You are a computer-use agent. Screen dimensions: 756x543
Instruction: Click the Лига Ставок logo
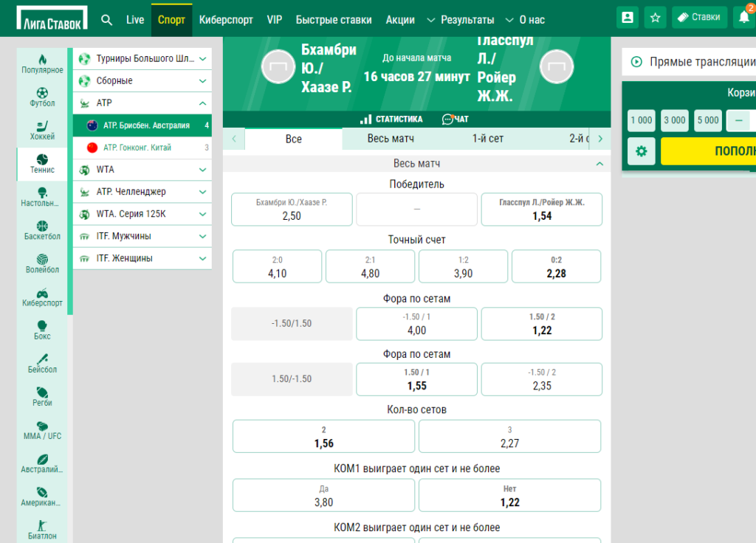52,18
